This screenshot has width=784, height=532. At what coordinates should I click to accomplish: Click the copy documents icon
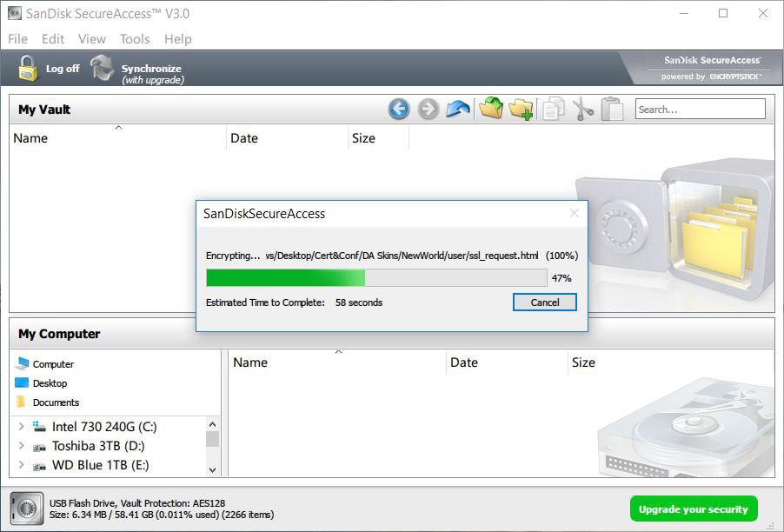tap(553, 109)
